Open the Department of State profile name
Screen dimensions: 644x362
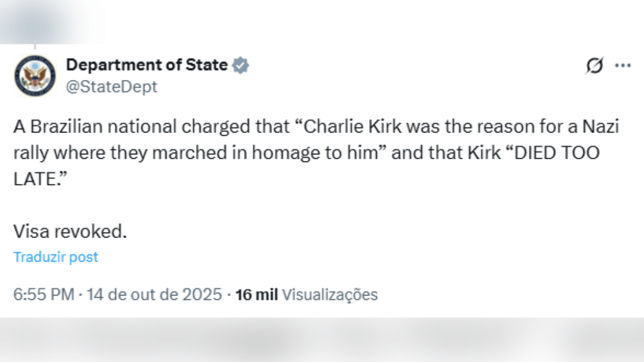click(147, 65)
